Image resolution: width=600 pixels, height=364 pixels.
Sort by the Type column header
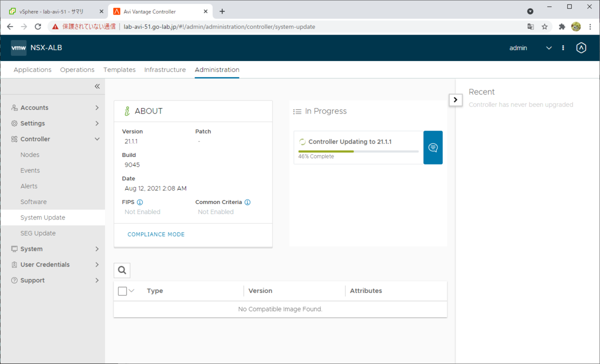[155, 291]
